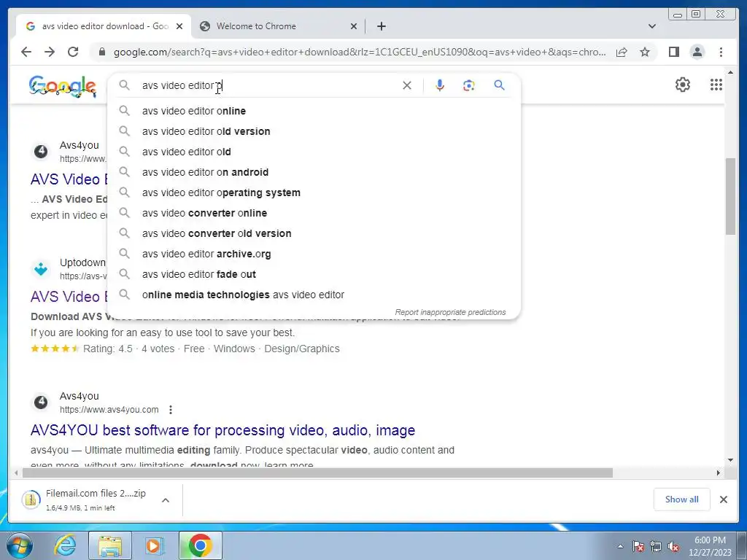Switch to avs video editor download tab
The width and height of the screenshot is (747, 560).
pos(104,26)
